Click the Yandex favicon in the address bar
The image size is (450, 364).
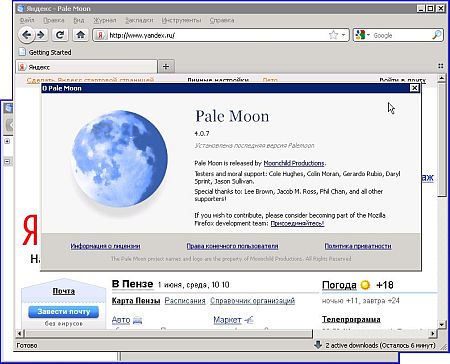101,35
